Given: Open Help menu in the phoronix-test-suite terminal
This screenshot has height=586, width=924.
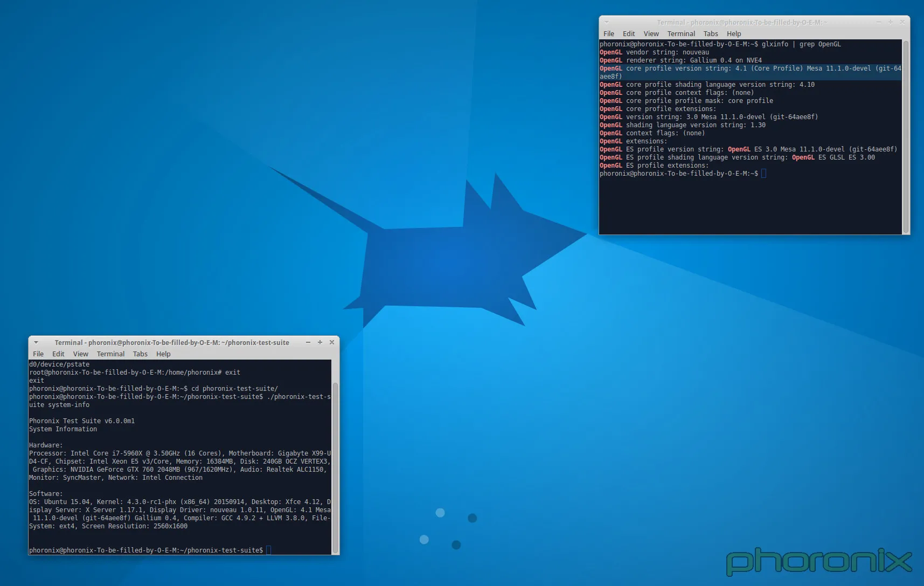Looking at the screenshot, I should (x=163, y=354).
